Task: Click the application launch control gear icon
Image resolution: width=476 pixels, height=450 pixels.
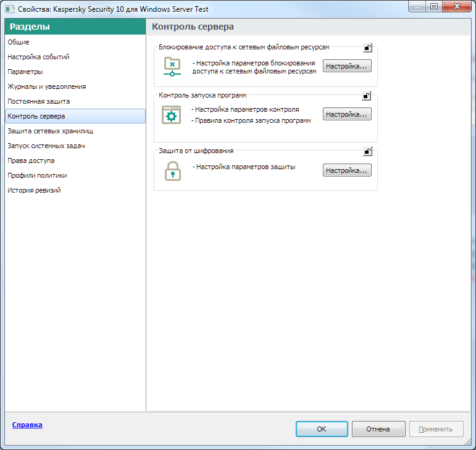Action: [x=171, y=115]
